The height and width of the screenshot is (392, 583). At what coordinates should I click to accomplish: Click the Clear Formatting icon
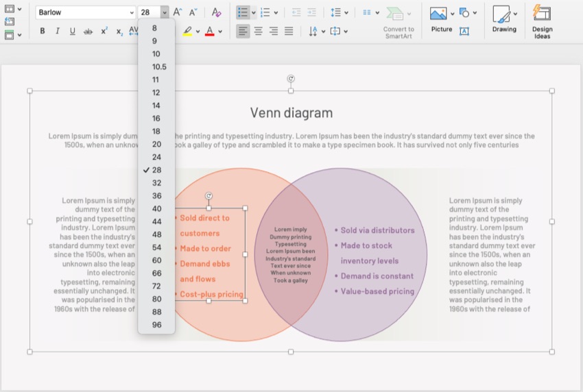point(216,12)
